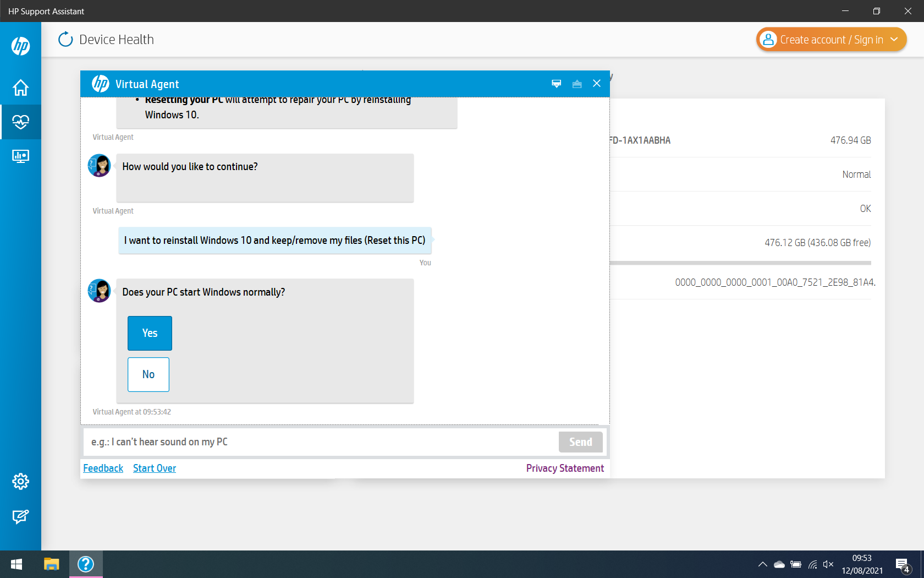Click agent avatar beside 'Does your PC start'
924x578 pixels.
tap(100, 291)
